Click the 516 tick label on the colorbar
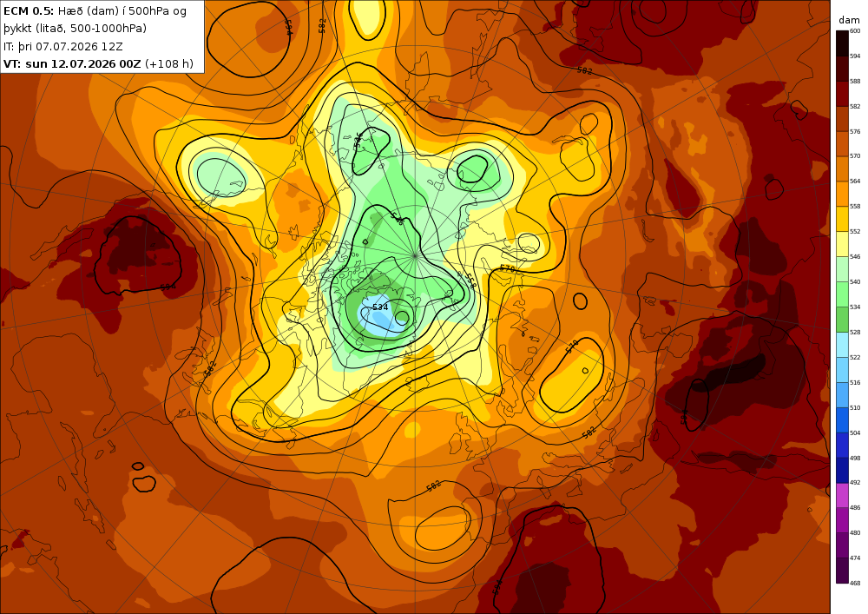This screenshot has width=868, height=614. click(x=855, y=383)
